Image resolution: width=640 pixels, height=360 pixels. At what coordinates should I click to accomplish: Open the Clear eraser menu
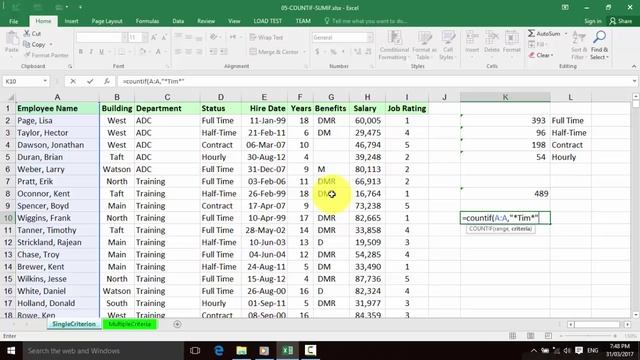[541, 55]
